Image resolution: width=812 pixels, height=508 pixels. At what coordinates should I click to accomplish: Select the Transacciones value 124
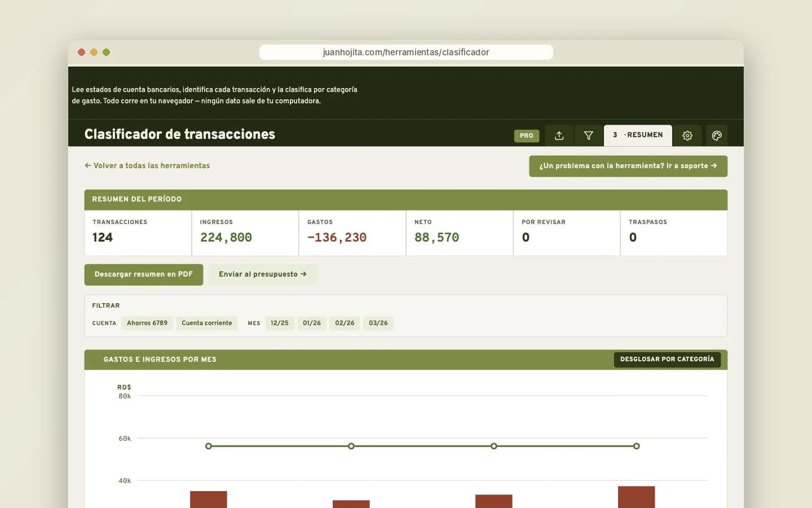103,238
